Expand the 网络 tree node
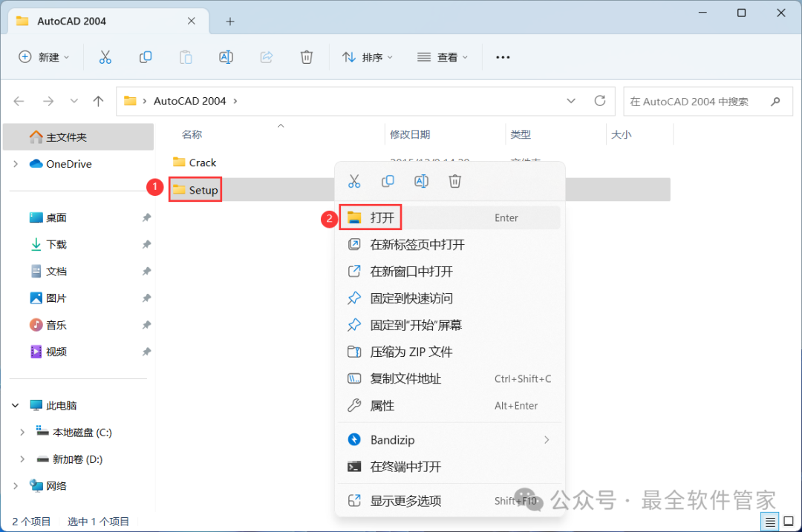The width and height of the screenshot is (802, 532). tap(16, 486)
